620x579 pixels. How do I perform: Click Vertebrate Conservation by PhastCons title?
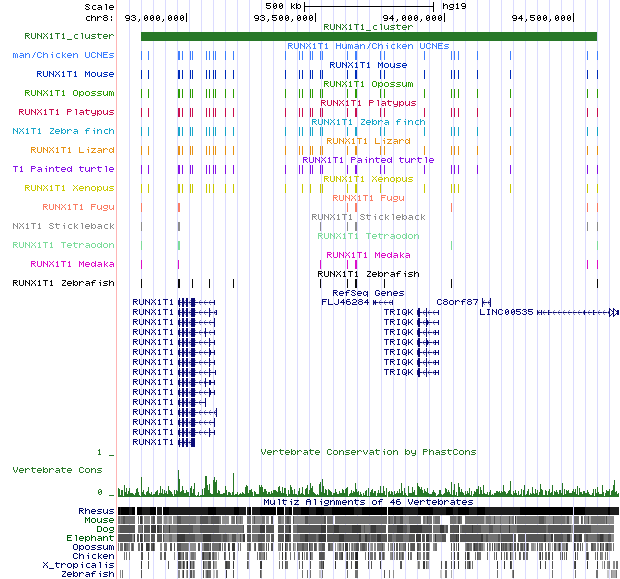coord(368,452)
